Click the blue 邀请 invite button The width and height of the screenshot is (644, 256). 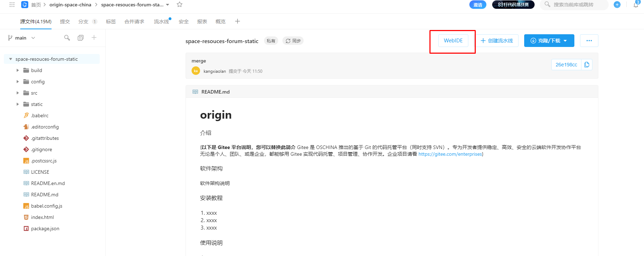click(478, 5)
